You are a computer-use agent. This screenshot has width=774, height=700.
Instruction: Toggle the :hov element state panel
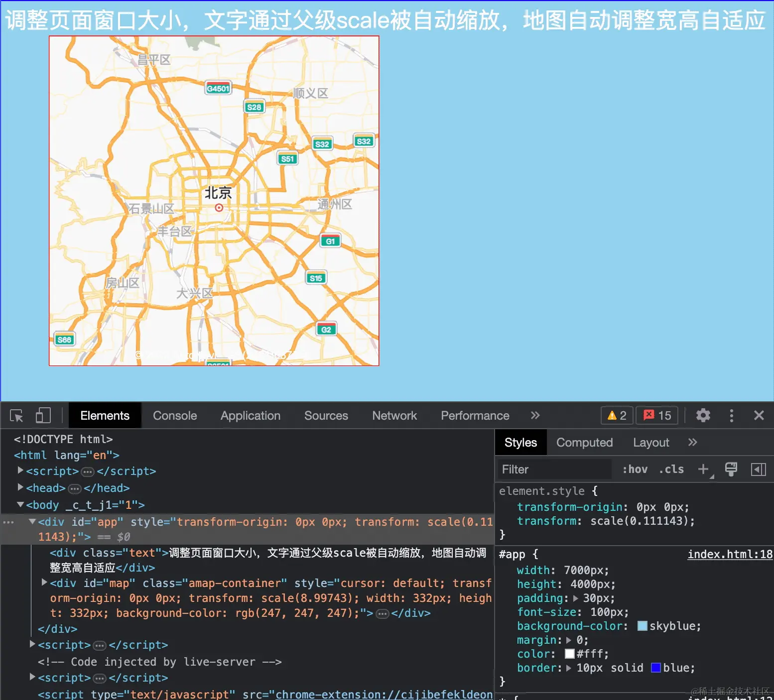point(635,469)
